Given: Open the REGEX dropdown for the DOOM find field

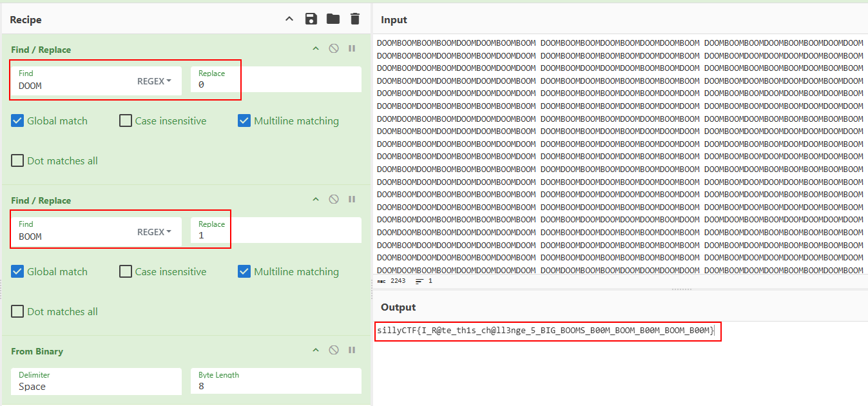Looking at the screenshot, I should [x=155, y=81].
